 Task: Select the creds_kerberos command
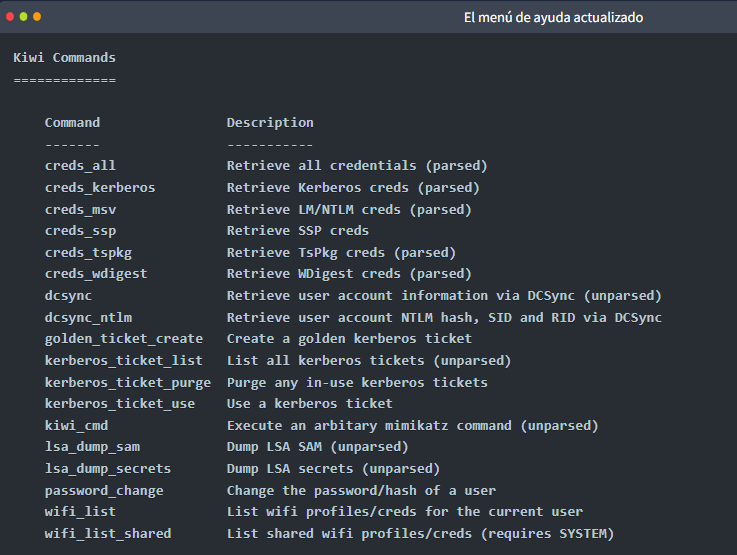coord(100,188)
